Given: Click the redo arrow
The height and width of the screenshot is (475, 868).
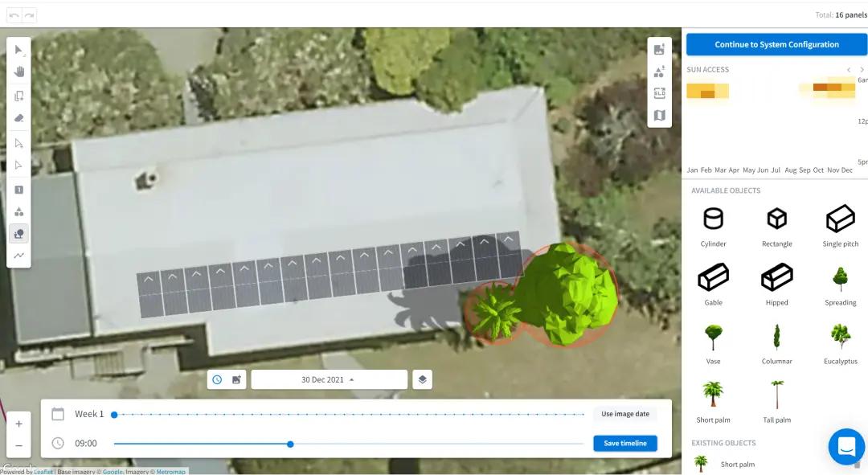Looking at the screenshot, I should pos(30,15).
